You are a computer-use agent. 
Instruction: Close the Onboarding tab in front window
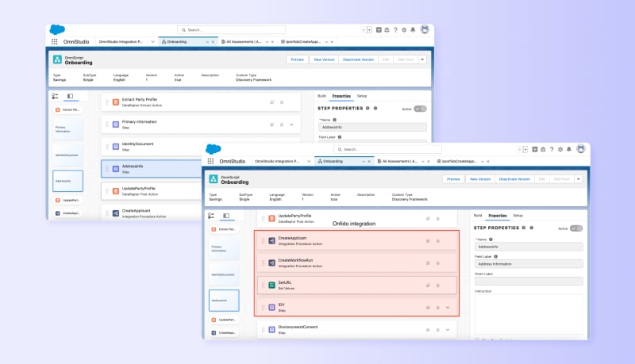click(369, 161)
